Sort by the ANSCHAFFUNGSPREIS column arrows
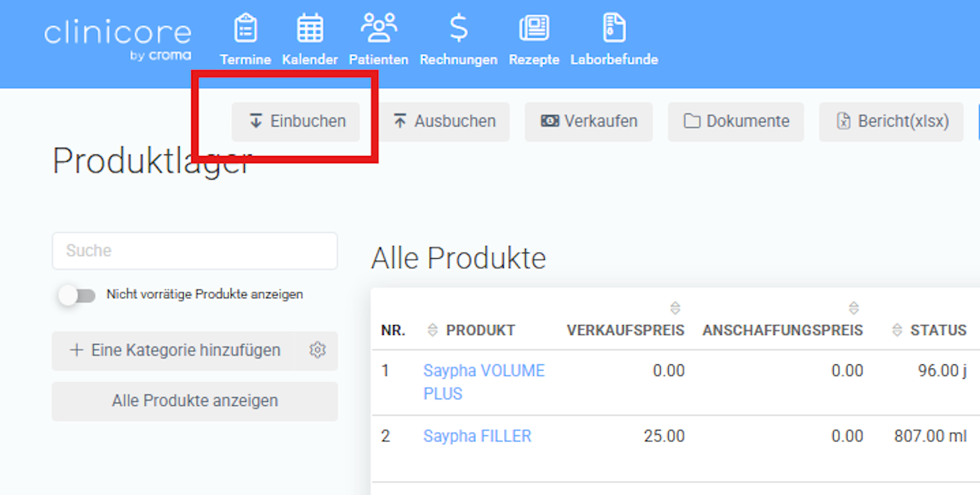Image resolution: width=980 pixels, height=495 pixels. click(x=853, y=308)
